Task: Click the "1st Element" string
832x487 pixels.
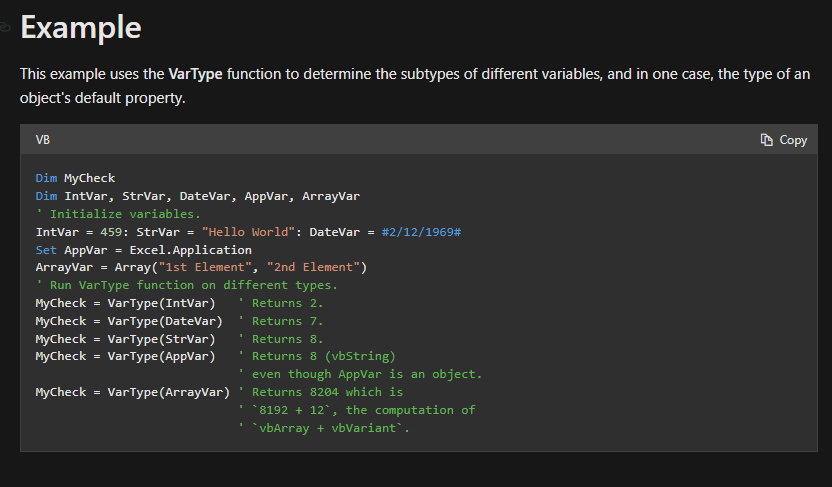Action: [205, 267]
